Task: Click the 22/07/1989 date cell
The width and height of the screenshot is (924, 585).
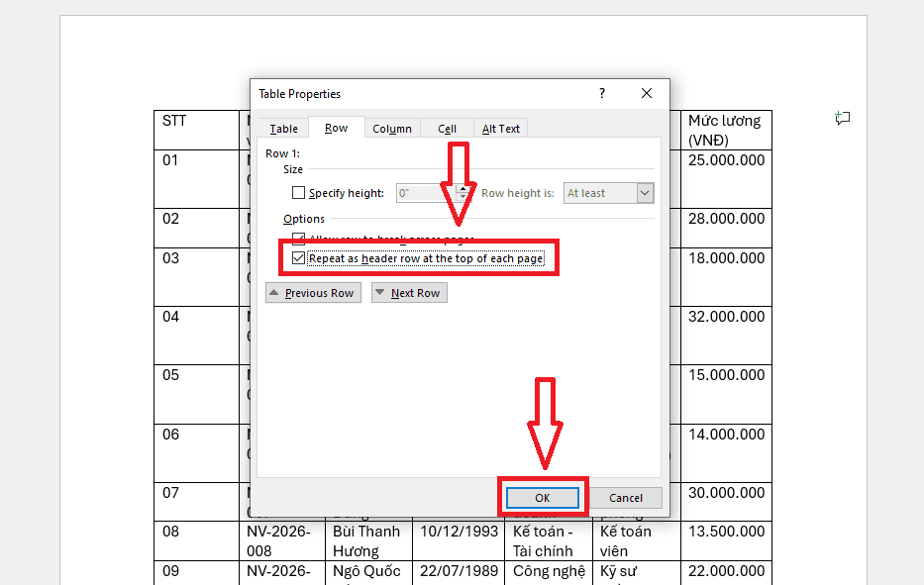Action: pos(459,573)
